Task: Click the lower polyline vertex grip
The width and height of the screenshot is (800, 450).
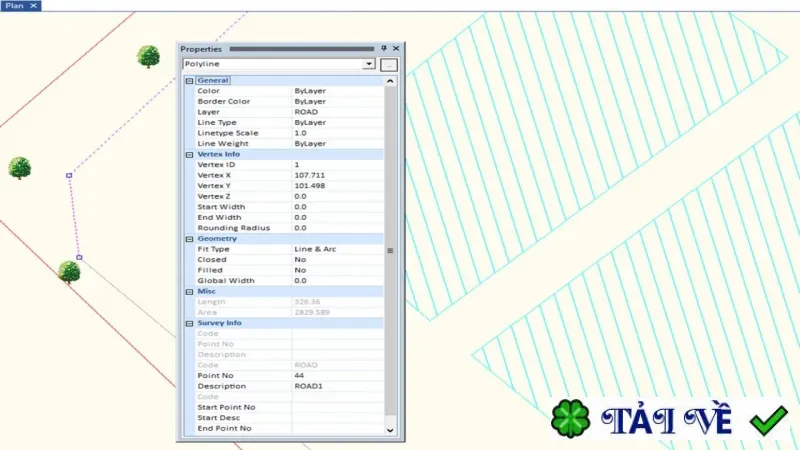Action: click(x=79, y=258)
